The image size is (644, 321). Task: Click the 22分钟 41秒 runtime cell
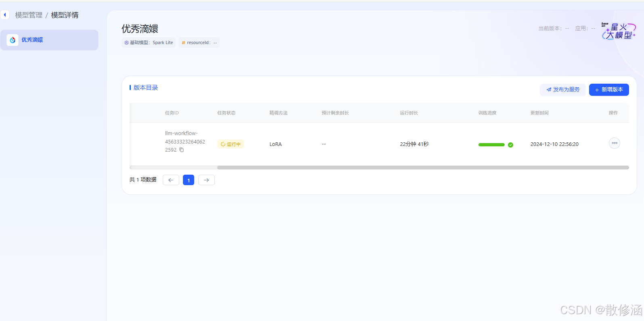(x=414, y=144)
